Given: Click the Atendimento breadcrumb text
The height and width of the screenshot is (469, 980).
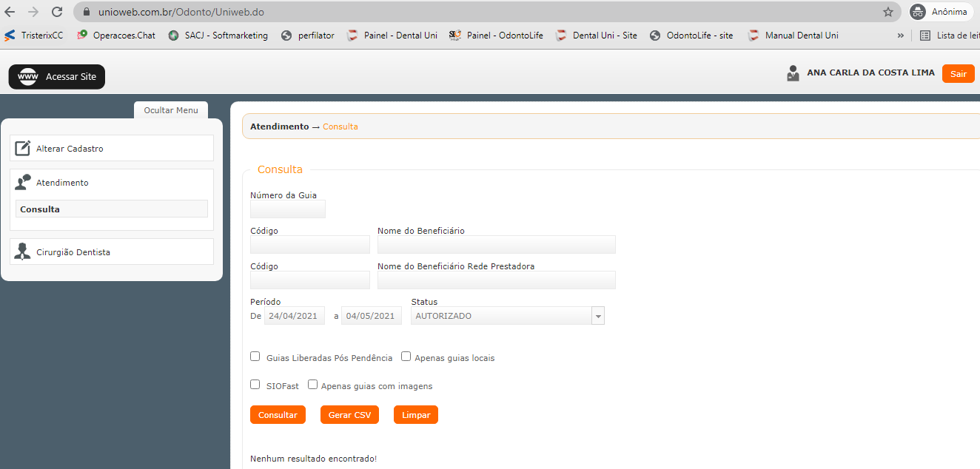Looking at the screenshot, I should pos(279,126).
